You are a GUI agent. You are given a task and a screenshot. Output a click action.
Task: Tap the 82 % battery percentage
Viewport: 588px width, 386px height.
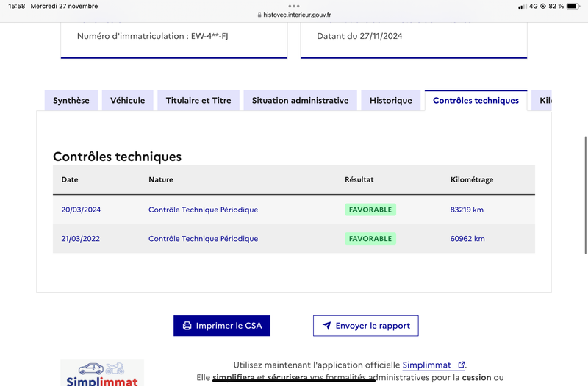click(556, 6)
